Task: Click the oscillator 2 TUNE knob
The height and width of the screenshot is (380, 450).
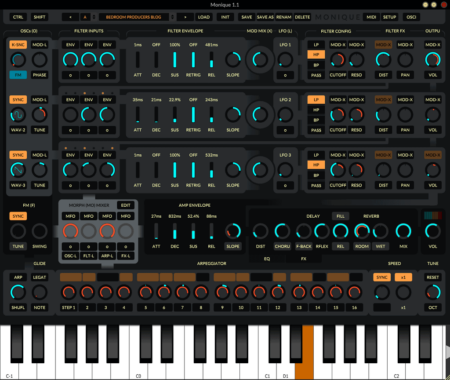Action: (39, 115)
